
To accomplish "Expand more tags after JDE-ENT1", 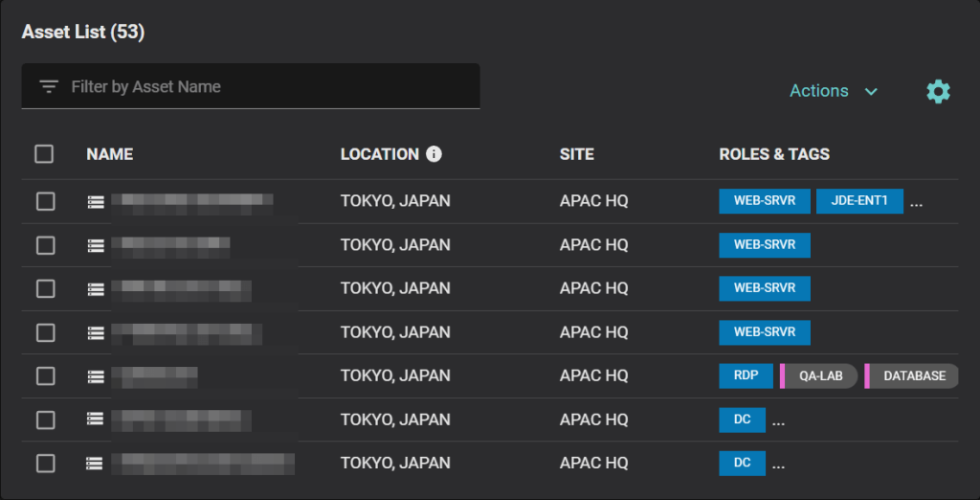I will 916,203.
